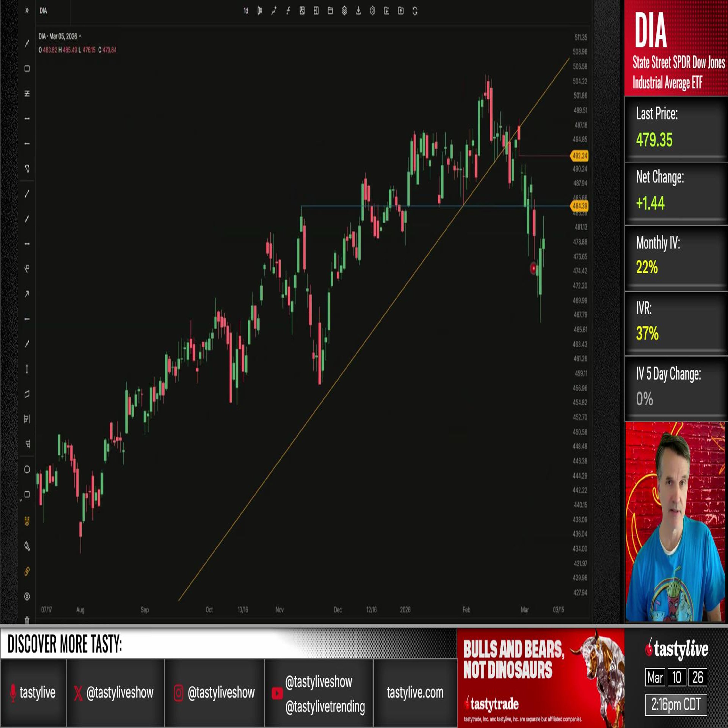Open chart settings gear icon

pyautogui.click(x=372, y=11)
